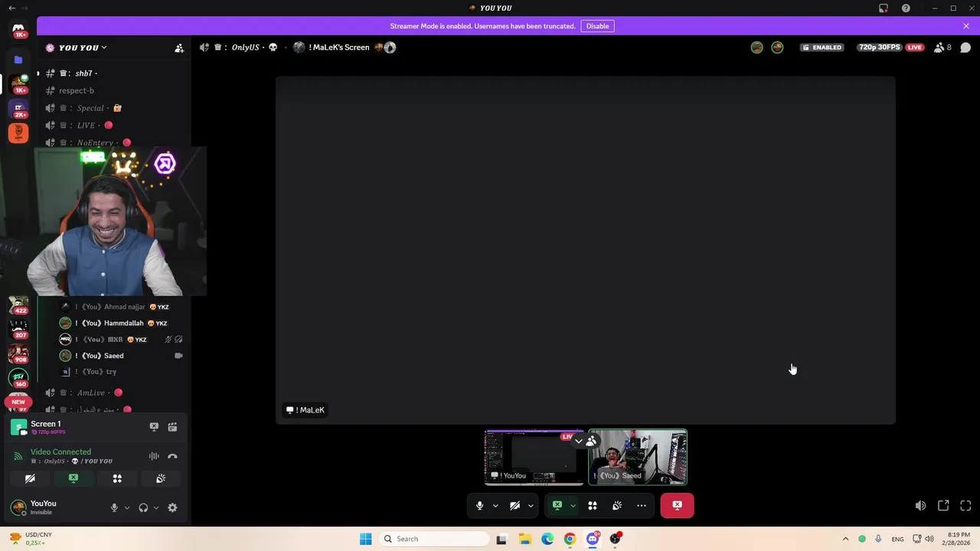Open the inbox icon in the title bar
The height and width of the screenshot is (551, 980).
(x=884, y=8)
